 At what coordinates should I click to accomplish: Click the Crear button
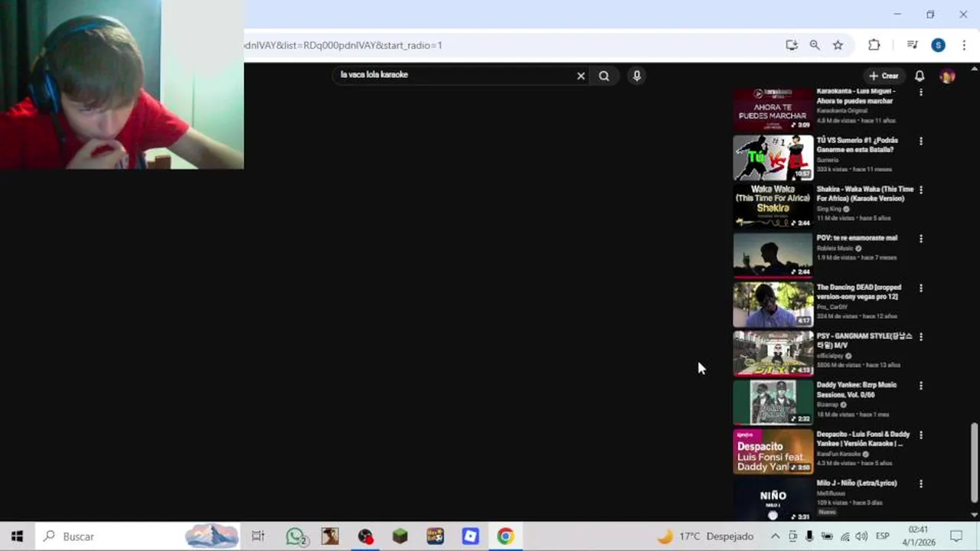point(884,76)
